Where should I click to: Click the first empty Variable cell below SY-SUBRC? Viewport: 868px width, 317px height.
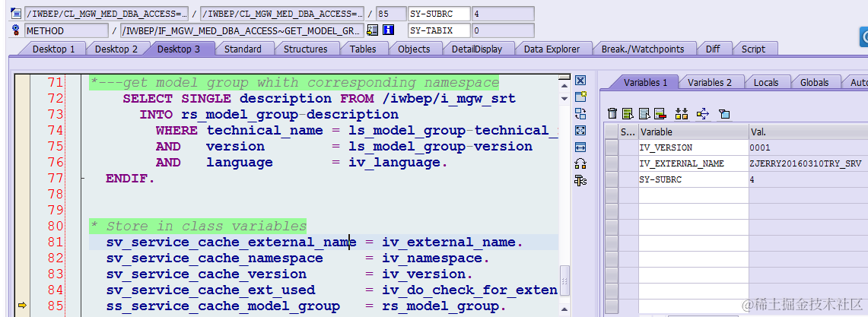pyautogui.click(x=693, y=196)
